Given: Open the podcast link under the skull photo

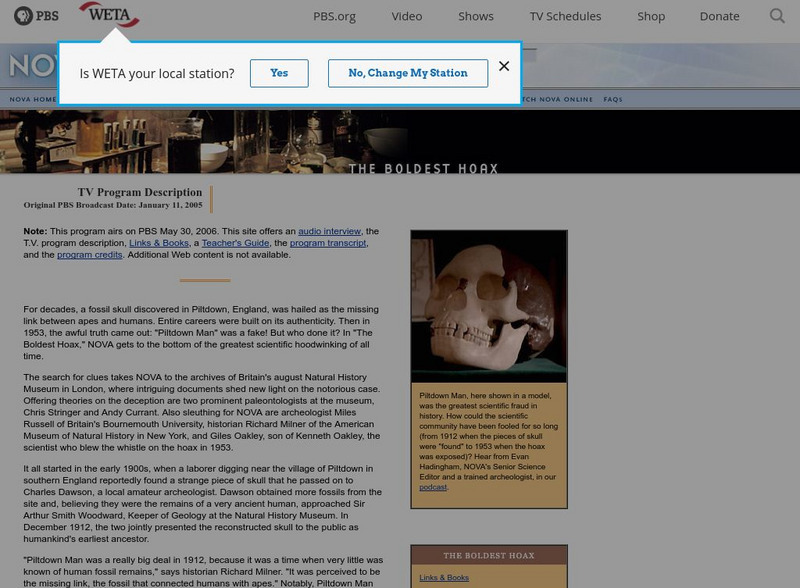Looking at the screenshot, I should pos(433,487).
